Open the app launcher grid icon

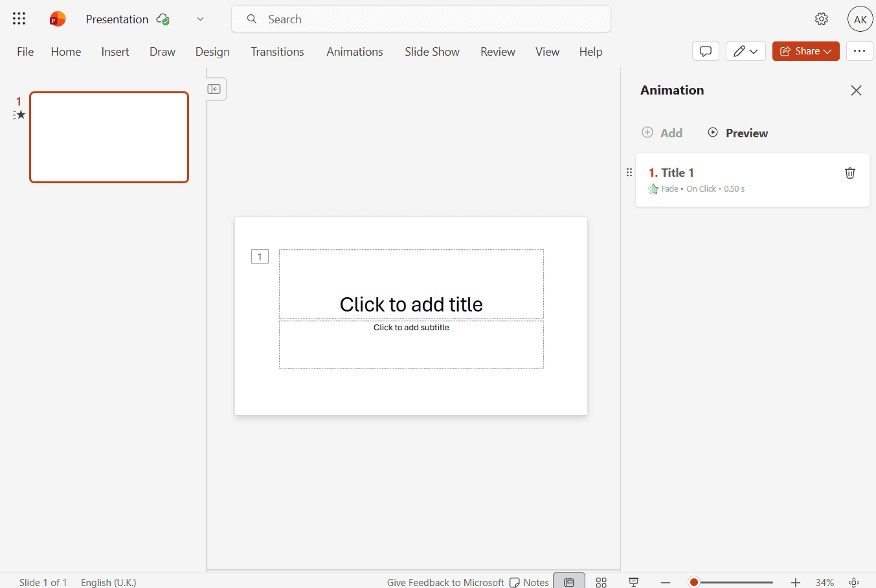[x=19, y=19]
